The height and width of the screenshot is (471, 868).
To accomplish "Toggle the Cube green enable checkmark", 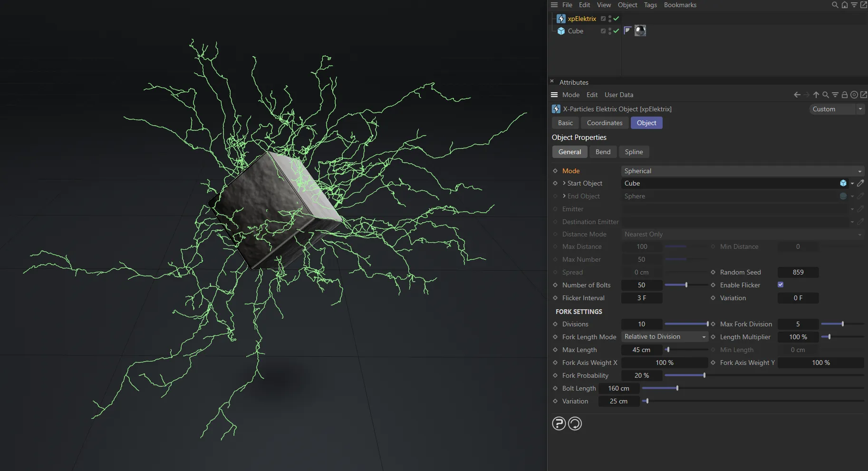I will coord(616,31).
